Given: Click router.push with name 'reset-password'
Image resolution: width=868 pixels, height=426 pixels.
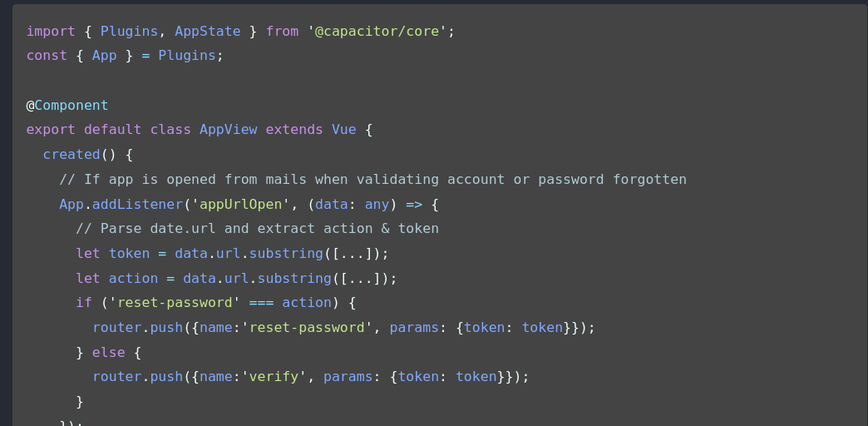Looking at the screenshot, I should coord(343,327).
